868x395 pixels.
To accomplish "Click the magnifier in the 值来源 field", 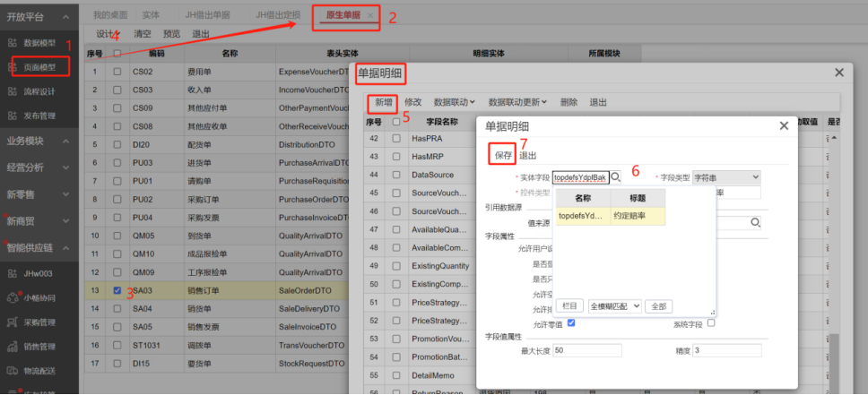I will (x=756, y=222).
